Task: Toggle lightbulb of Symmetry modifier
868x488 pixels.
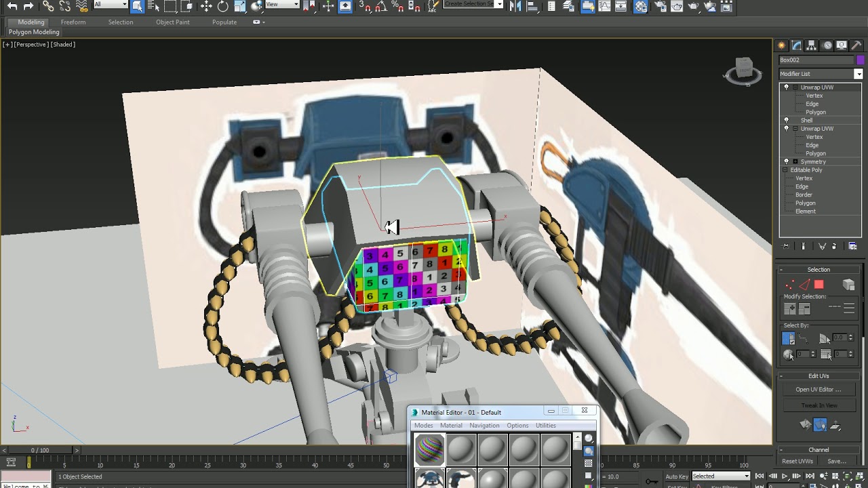Action: [786, 162]
